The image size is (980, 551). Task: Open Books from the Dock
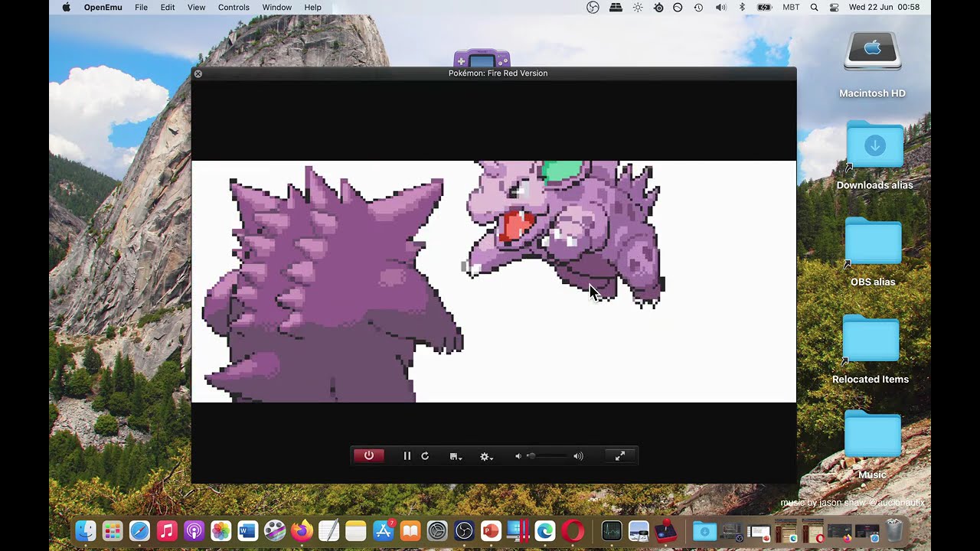tap(410, 530)
